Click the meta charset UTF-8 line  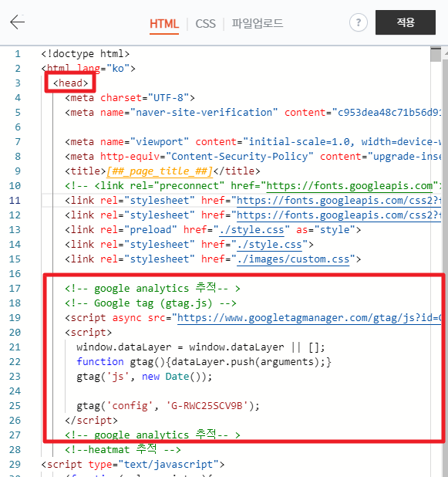point(130,98)
